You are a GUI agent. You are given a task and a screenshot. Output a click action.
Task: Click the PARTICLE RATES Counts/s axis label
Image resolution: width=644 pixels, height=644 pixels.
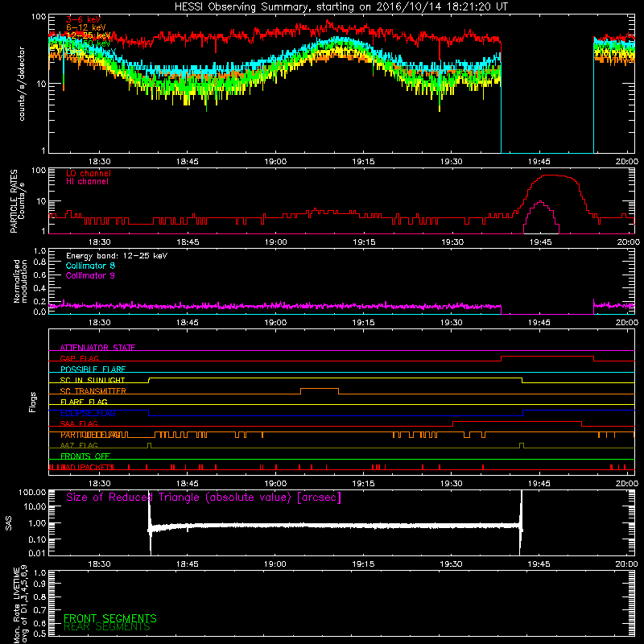18,200
